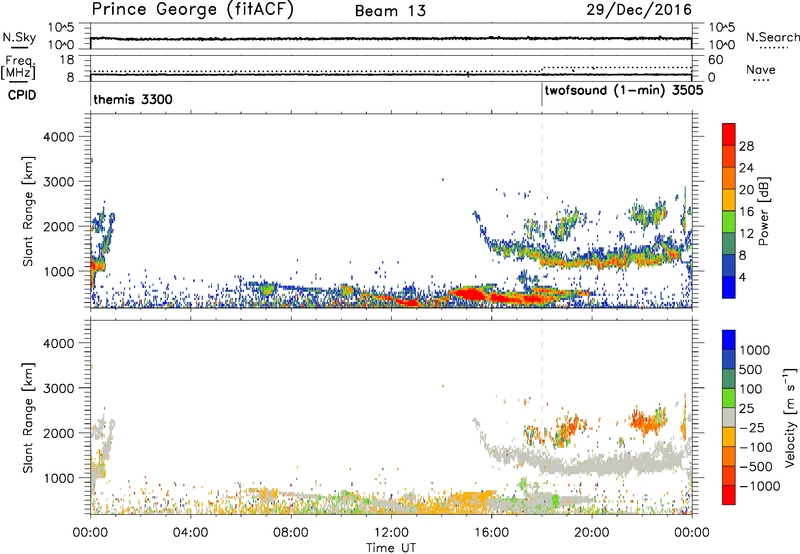The width and height of the screenshot is (800, 554).
Task: Click the "CPID" row label
Action: 22,95
